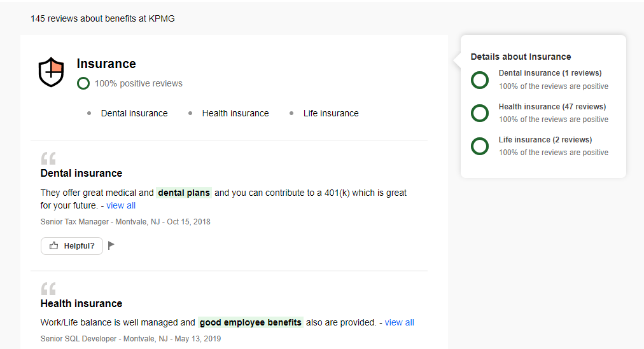The height and width of the screenshot is (349, 644).
Task: Click 'Health insurance (47 reviews)' in details panel
Action: point(552,107)
